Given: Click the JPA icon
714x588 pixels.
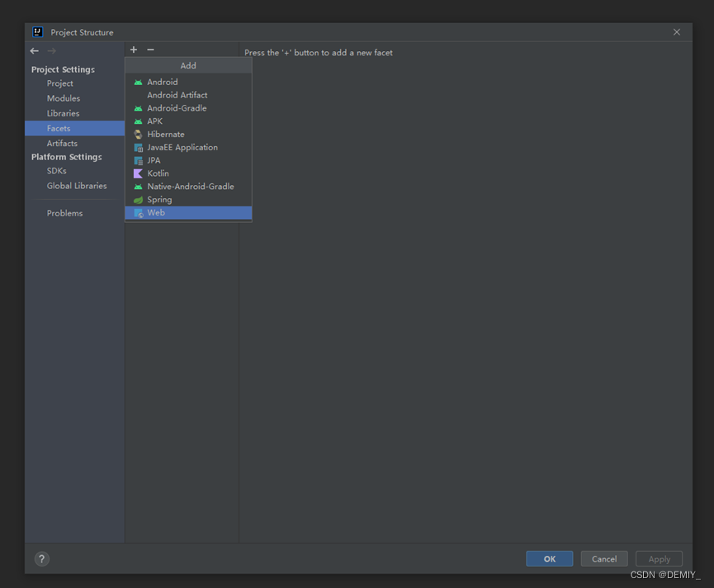Looking at the screenshot, I should click(138, 161).
